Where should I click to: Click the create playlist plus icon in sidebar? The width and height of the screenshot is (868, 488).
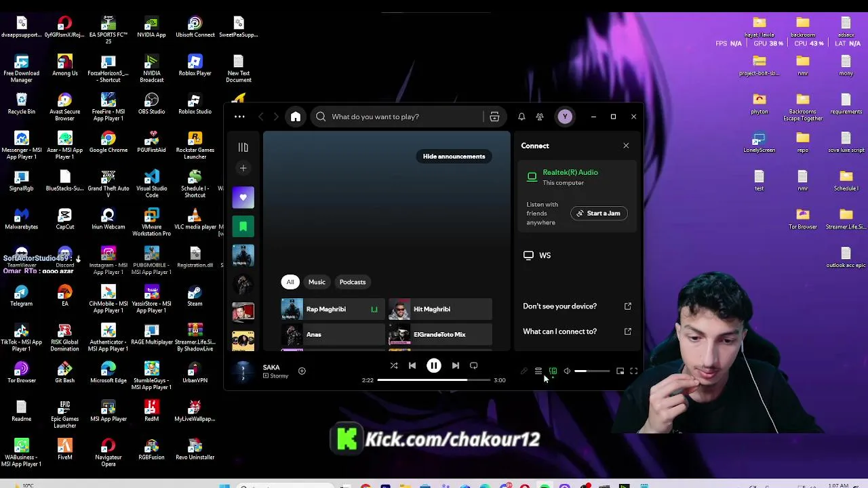click(x=243, y=168)
